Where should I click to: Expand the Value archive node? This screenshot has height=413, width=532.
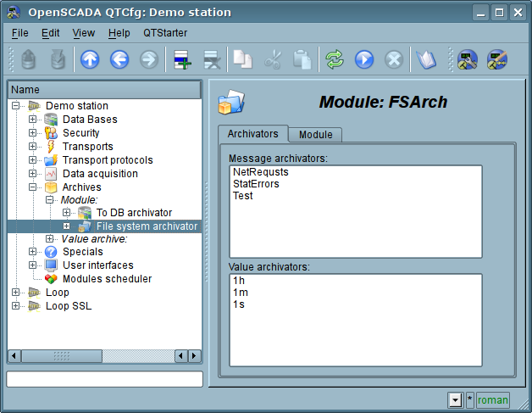click(49, 239)
